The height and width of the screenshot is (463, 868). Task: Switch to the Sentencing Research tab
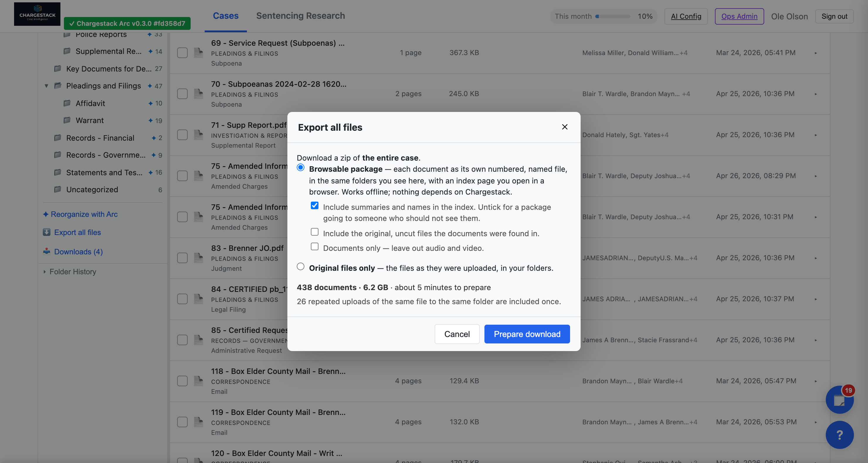(300, 16)
